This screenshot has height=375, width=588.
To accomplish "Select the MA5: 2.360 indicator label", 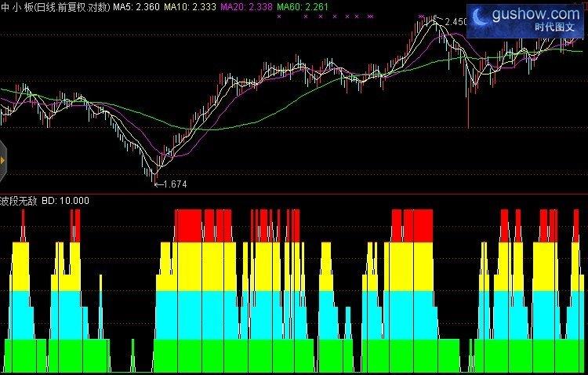I will pos(136,7).
